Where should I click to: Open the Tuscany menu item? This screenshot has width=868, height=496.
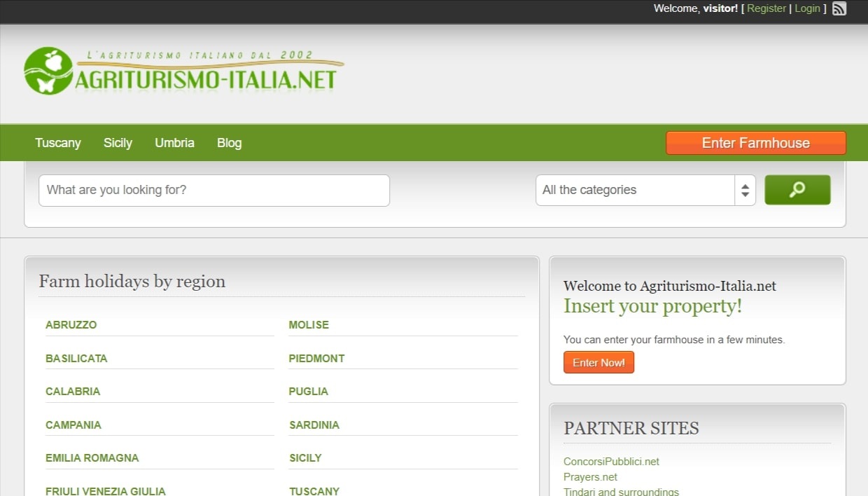coord(58,143)
